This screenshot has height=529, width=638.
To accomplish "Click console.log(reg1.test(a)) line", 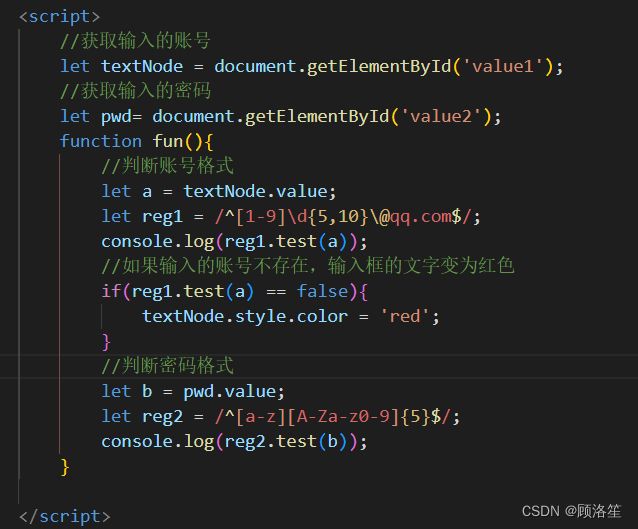I will click(x=234, y=242).
